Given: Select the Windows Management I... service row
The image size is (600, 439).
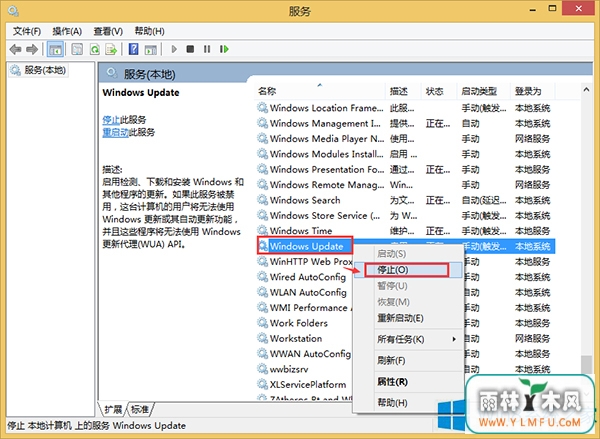Looking at the screenshot, I should coord(405,123).
